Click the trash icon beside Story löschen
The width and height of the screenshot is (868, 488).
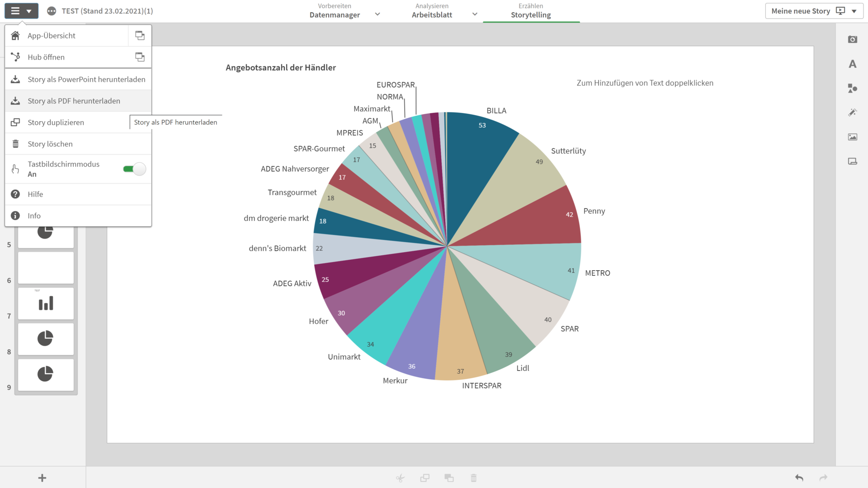click(x=15, y=144)
